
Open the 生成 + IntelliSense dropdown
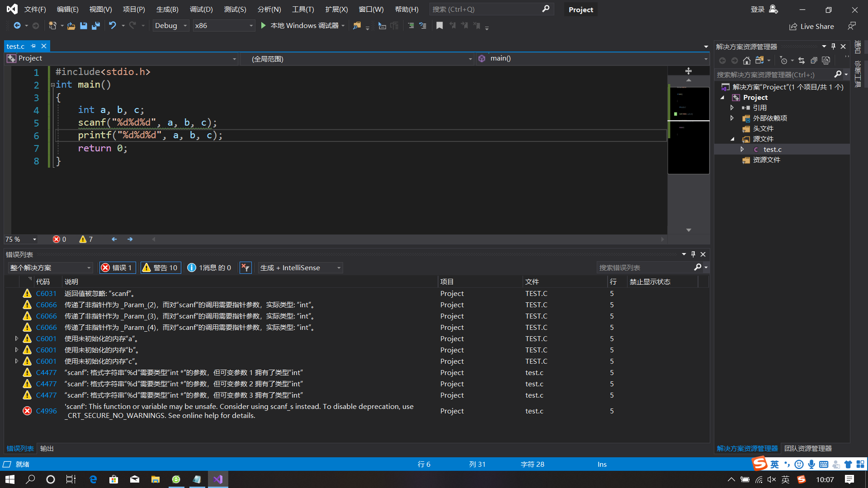(300, 268)
